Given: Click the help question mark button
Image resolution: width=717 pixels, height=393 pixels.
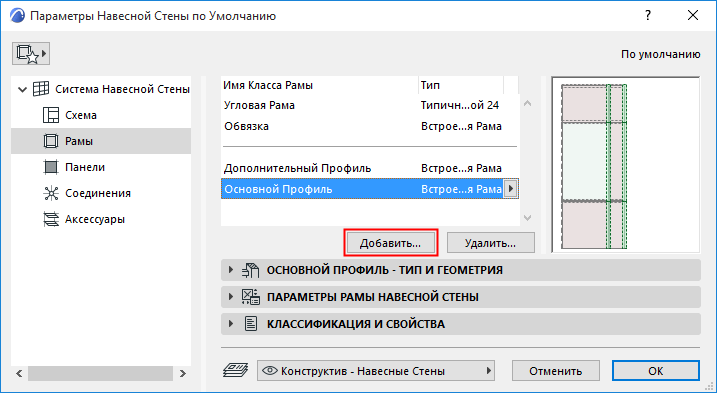Looking at the screenshot, I should (648, 16).
